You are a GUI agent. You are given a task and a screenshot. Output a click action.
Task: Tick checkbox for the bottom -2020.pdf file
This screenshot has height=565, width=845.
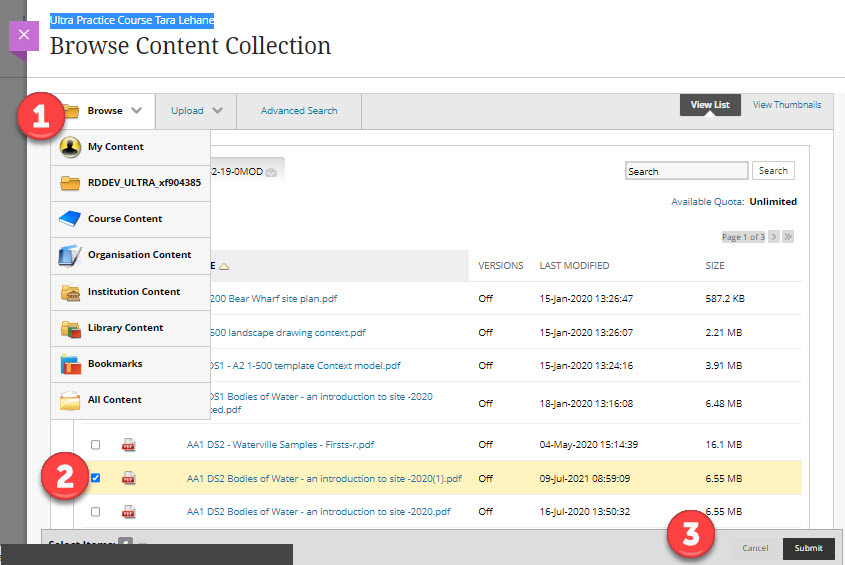pyautogui.click(x=96, y=512)
